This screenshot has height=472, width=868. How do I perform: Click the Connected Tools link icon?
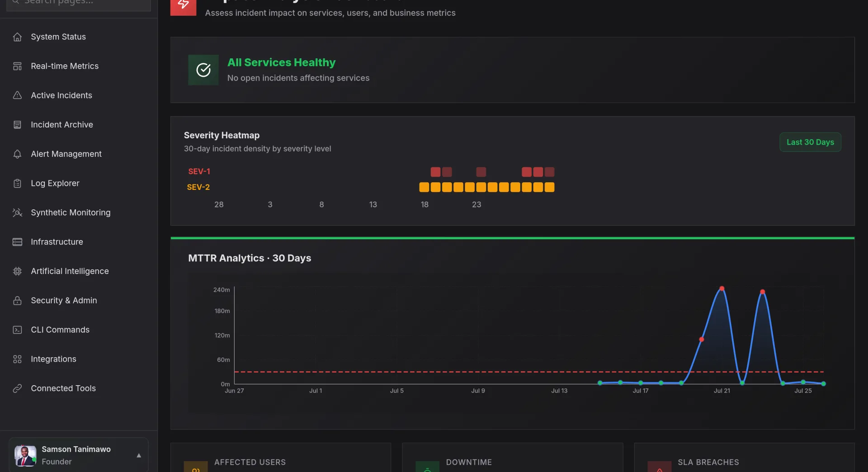point(17,388)
